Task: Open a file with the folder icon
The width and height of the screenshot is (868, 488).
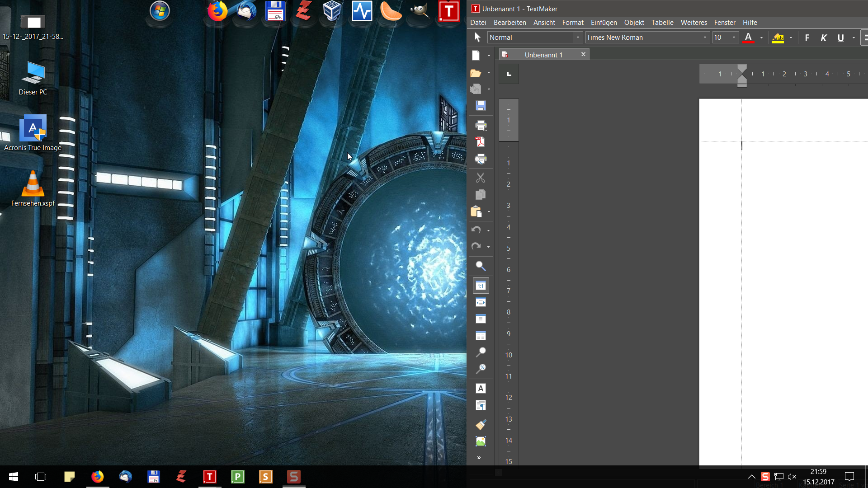Action: pyautogui.click(x=476, y=73)
